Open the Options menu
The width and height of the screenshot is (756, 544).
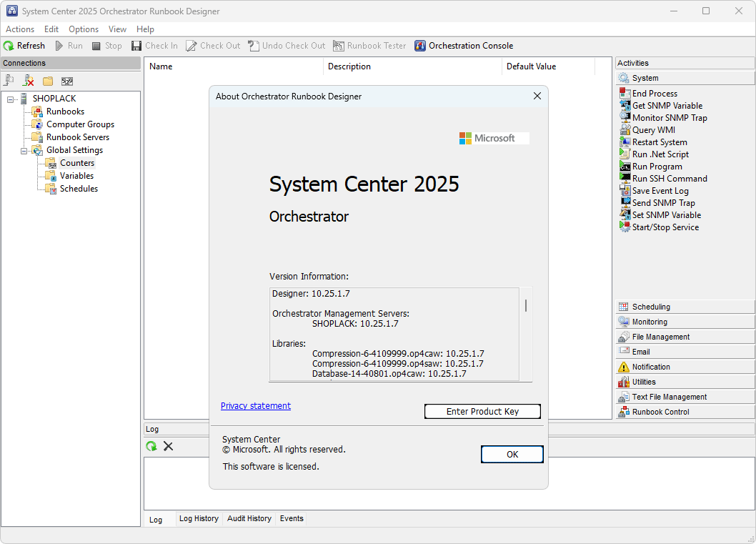pyautogui.click(x=84, y=29)
